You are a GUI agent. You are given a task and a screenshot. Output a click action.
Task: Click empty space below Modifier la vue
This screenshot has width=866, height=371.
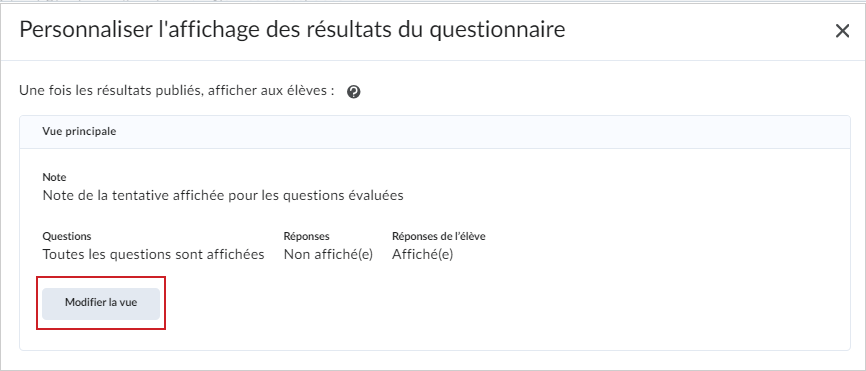[x=101, y=337]
